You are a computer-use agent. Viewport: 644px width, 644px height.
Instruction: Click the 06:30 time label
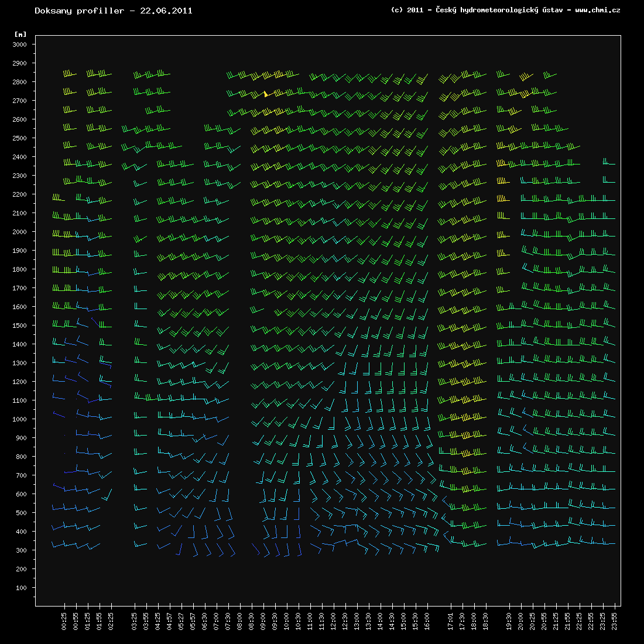(x=205, y=621)
